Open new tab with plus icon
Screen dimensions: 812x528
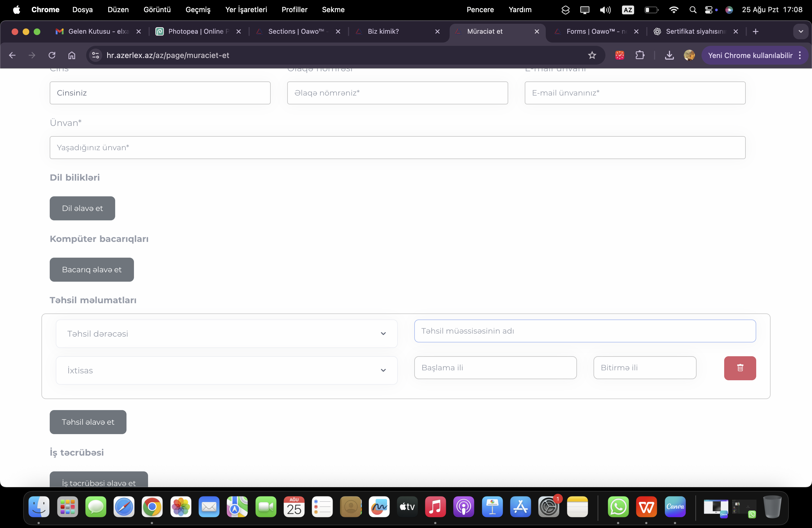755,31
